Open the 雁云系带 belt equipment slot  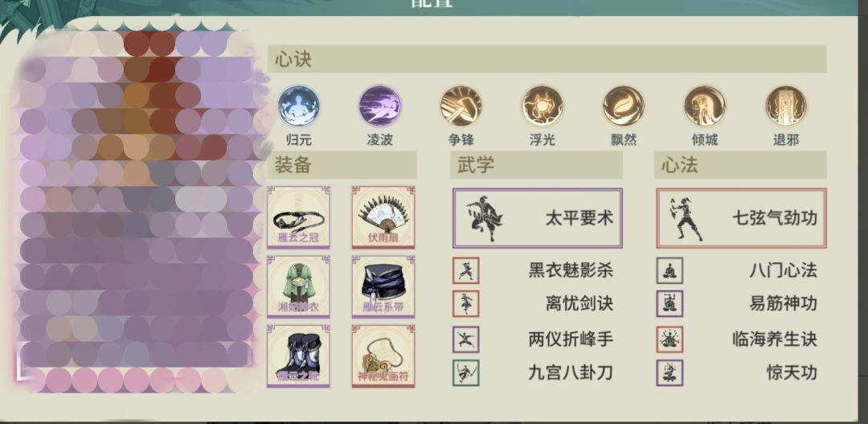coord(383,286)
